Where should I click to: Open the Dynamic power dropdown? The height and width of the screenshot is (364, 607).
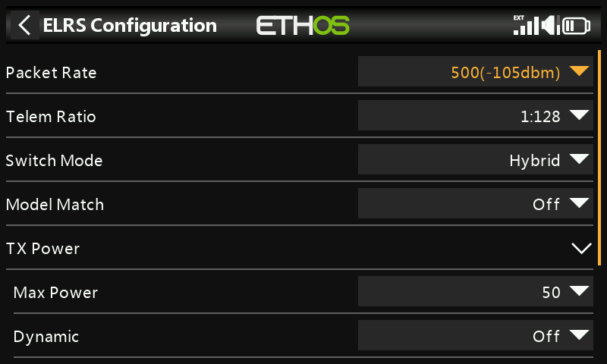click(x=476, y=336)
